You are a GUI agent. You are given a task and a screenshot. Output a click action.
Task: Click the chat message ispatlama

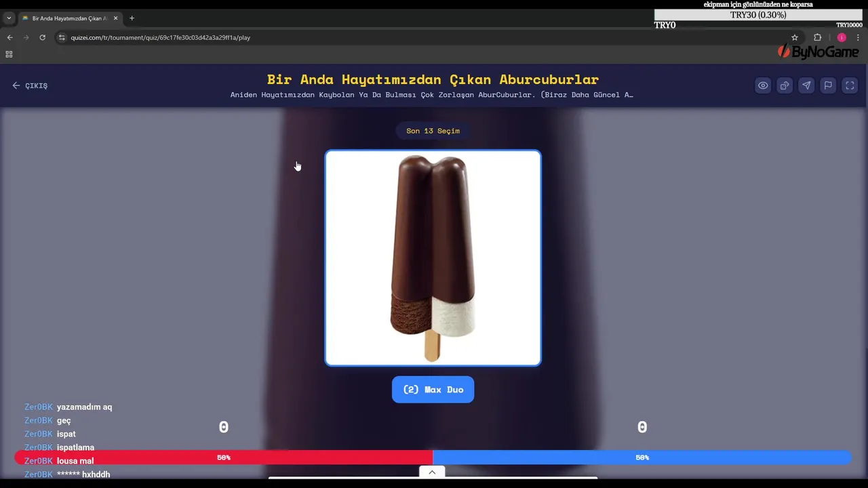click(x=75, y=447)
